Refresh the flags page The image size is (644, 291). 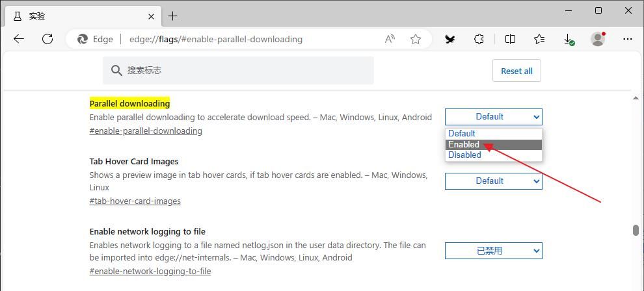47,39
